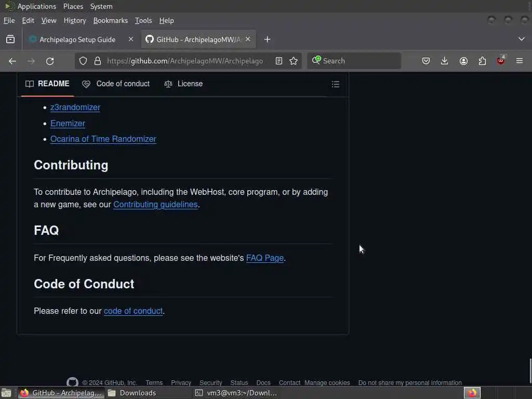Close the GitHub ArchipelagoMW tab
The image size is (532, 399).
(x=248, y=39)
